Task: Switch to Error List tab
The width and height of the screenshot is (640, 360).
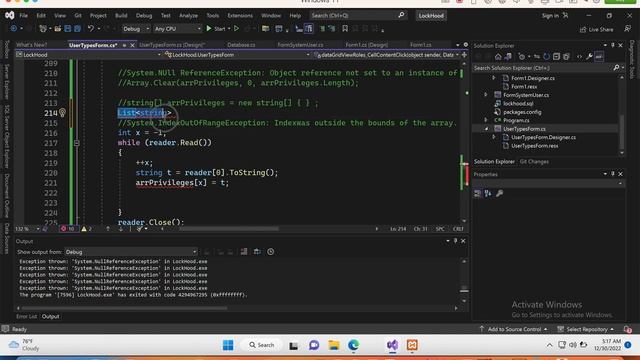Action: point(27,316)
